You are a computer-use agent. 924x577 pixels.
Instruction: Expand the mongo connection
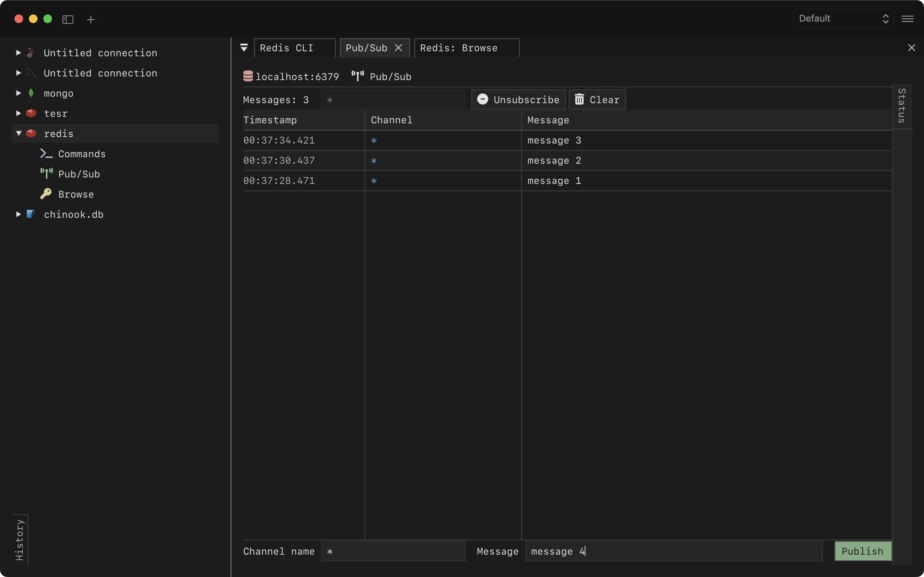tap(18, 93)
